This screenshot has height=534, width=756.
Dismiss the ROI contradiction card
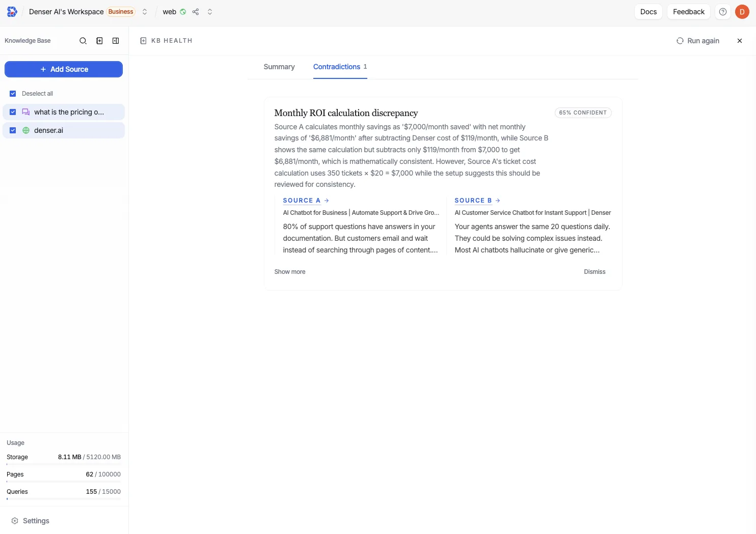[x=595, y=272]
